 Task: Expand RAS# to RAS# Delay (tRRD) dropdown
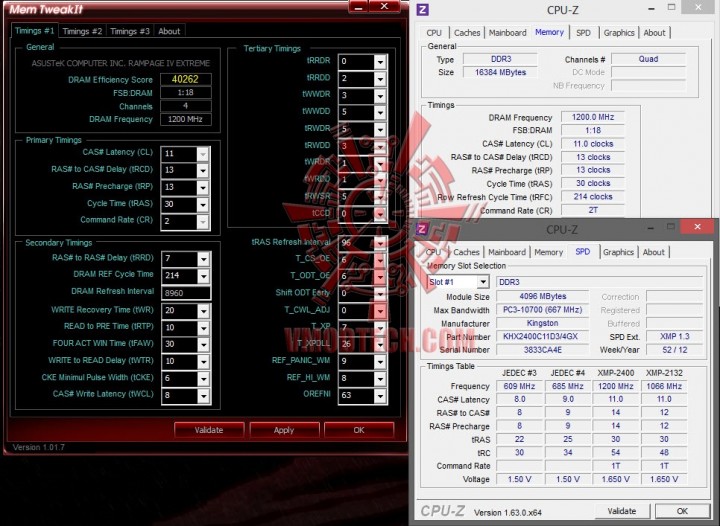click(203, 259)
